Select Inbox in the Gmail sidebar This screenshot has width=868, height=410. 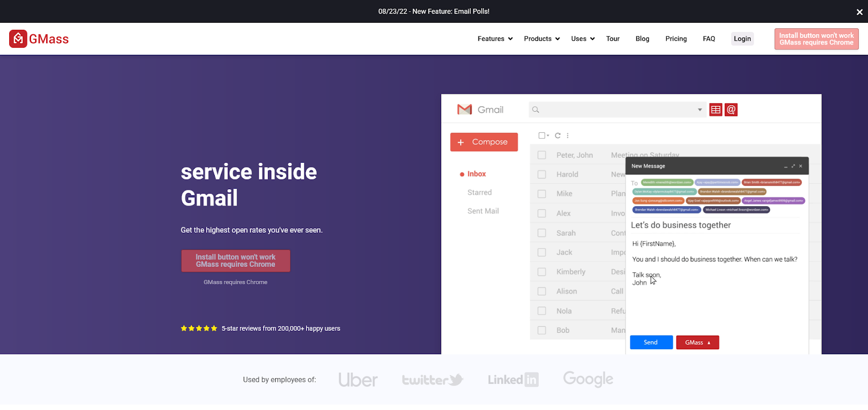(476, 174)
